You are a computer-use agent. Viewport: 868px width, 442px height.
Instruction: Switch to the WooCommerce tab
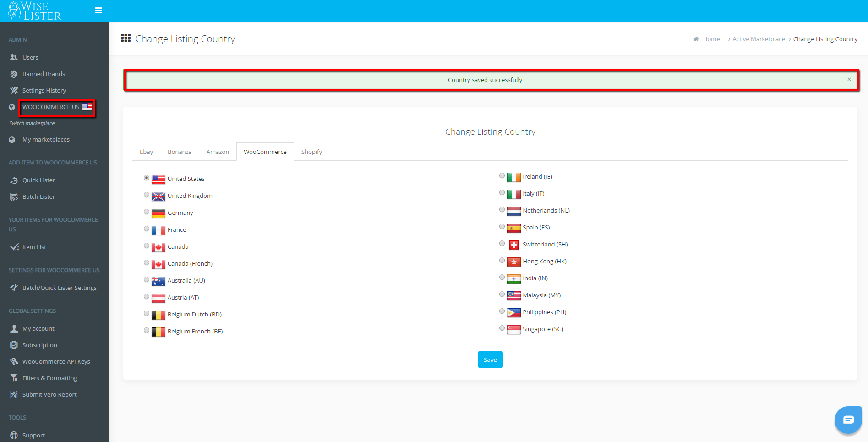[x=265, y=152]
